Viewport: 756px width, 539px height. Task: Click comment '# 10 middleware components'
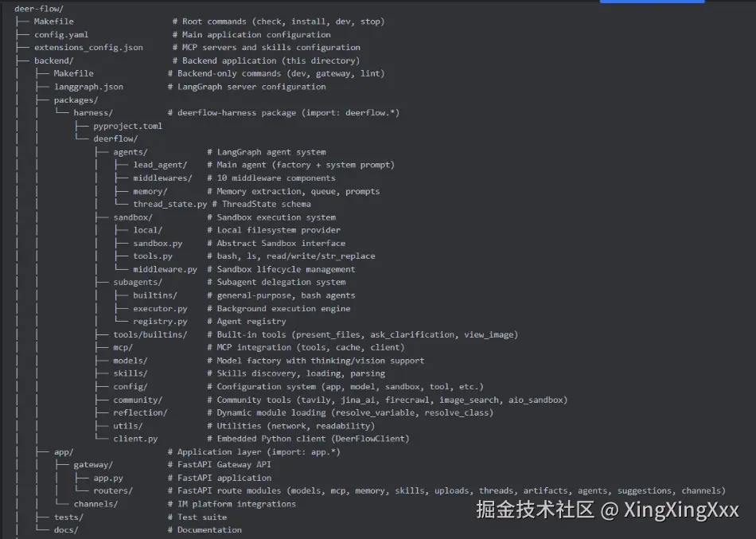pyautogui.click(x=271, y=178)
